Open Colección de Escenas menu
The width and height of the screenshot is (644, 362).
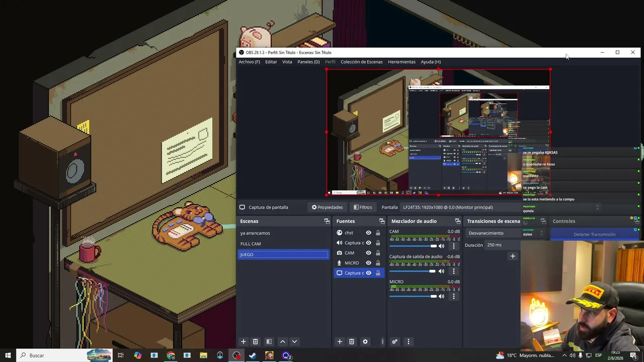pyautogui.click(x=362, y=62)
